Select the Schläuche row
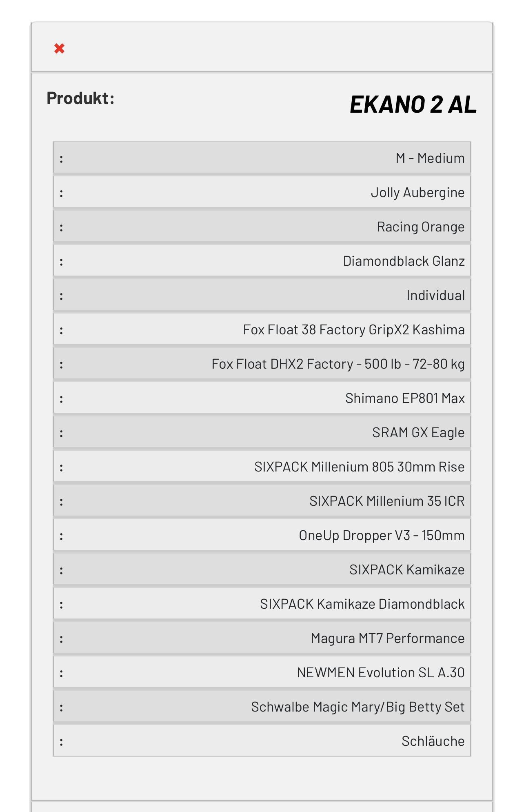The image size is (524, 812). (262, 741)
